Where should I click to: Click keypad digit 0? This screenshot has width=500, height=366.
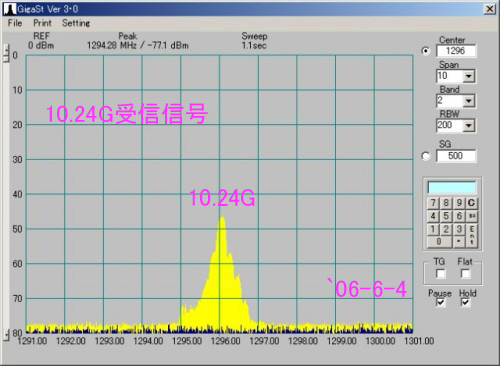click(439, 242)
